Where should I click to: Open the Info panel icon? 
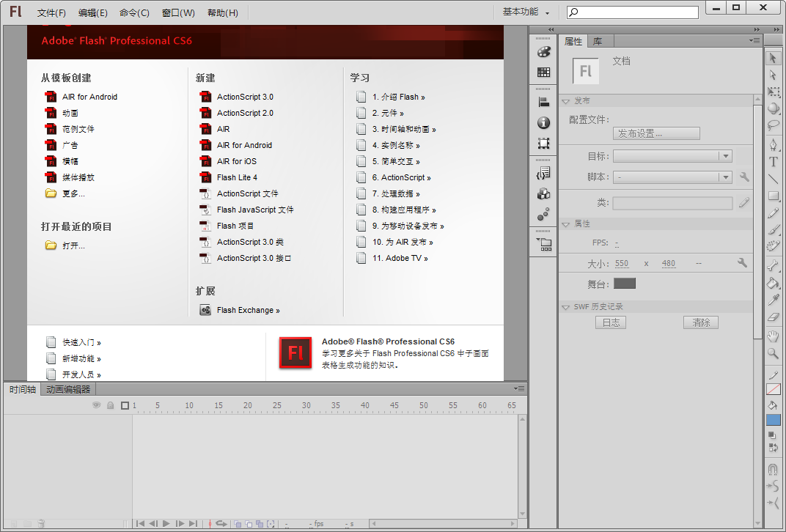tap(543, 122)
